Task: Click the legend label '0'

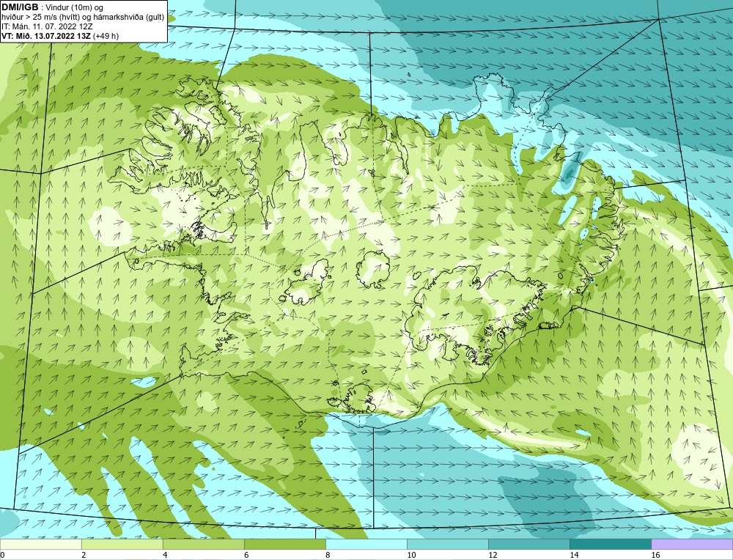Action: (2, 555)
